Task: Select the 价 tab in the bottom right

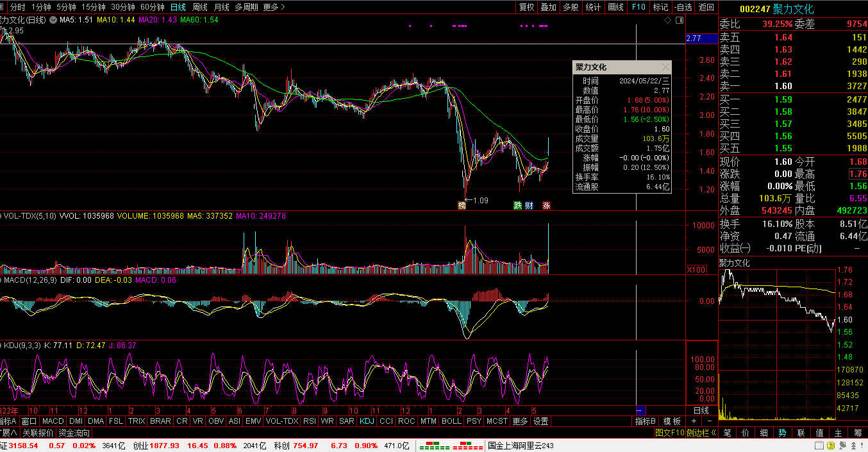Action: (x=746, y=433)
